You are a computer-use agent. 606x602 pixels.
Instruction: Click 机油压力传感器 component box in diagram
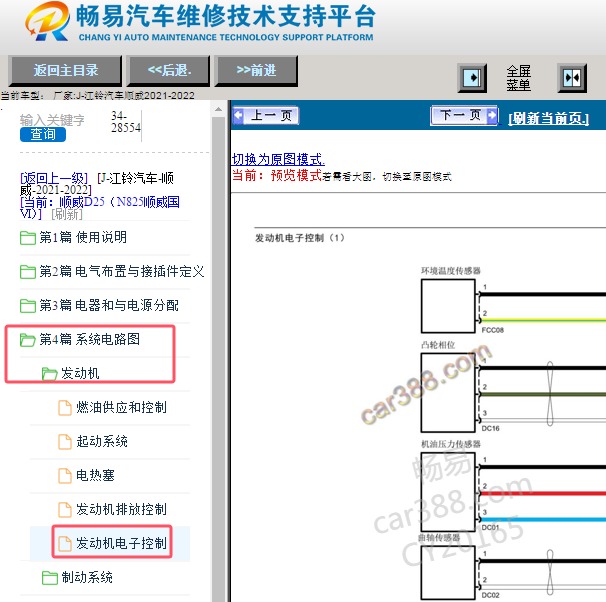(448, 491)
